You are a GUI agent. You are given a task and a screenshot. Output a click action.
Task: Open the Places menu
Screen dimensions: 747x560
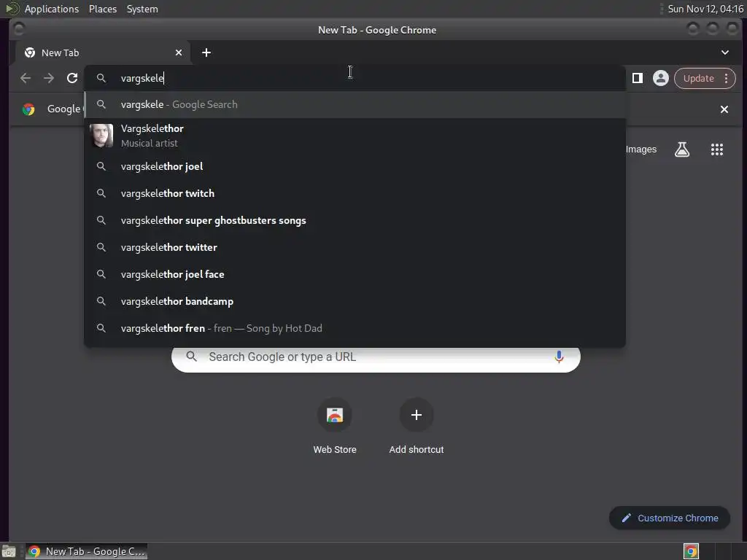point(103,9)
